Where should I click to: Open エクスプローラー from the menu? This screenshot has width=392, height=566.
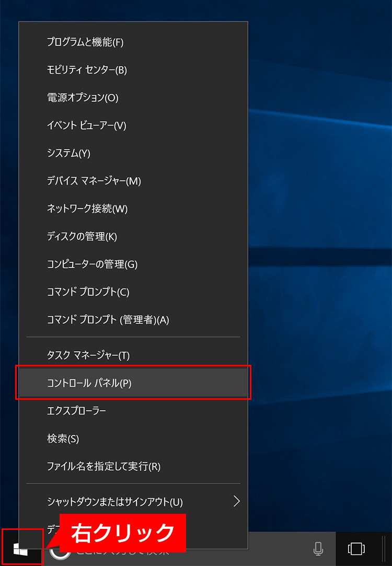coord(133,411)
